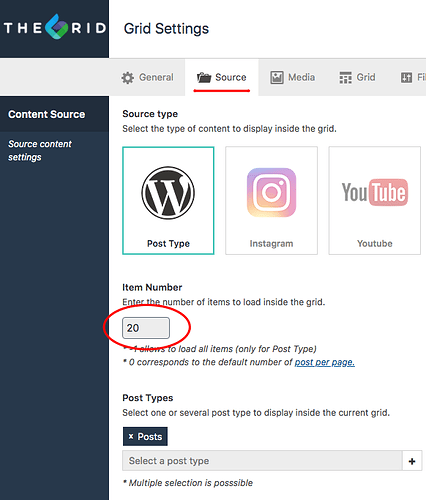Select the WordPress Post Type source
This screenshot has height=500, width=426.
(x=168, y=201)
